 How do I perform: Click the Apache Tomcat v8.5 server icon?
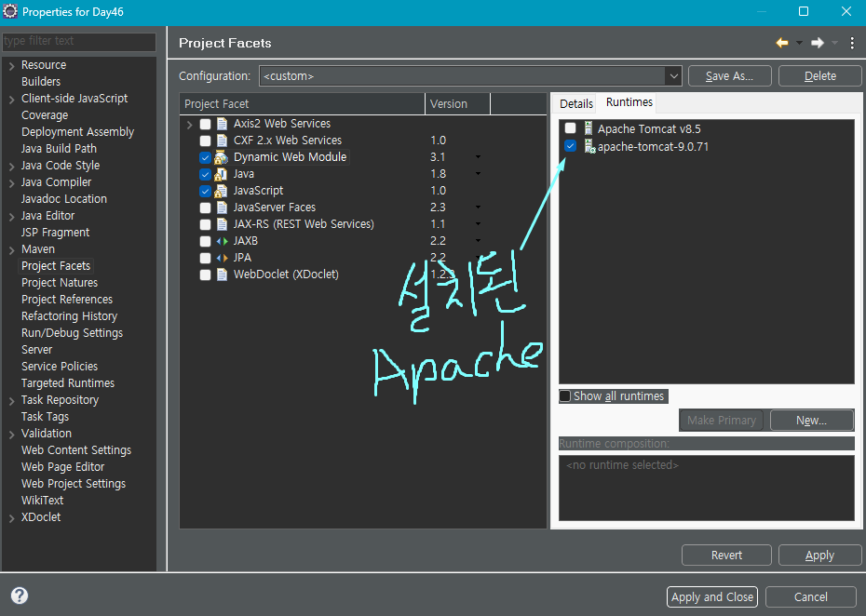[x=589, y=128]
